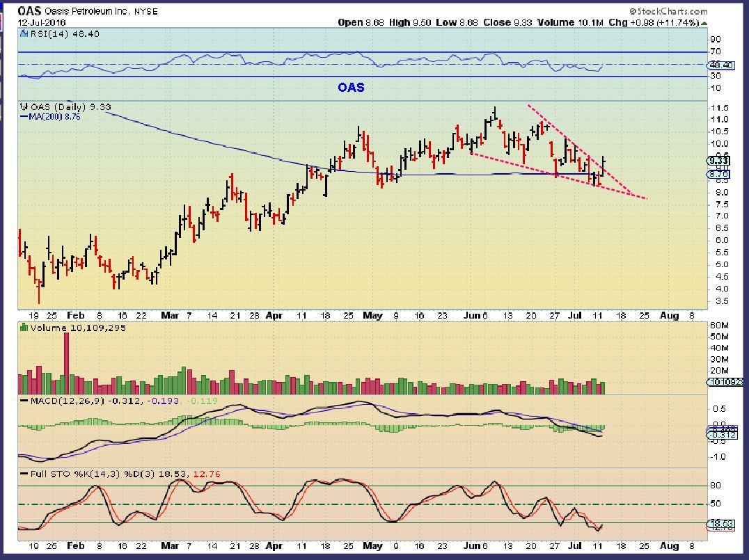This screenshot has height=560, width=749.
Task: Click the Jul label on the bottom date axis
Action: coord(575,545)
